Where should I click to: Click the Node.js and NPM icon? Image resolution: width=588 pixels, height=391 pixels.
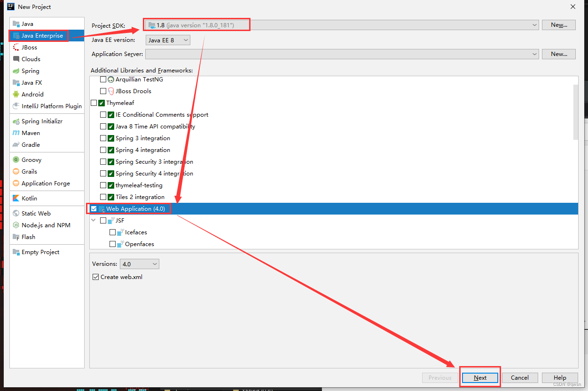point(16,225)
